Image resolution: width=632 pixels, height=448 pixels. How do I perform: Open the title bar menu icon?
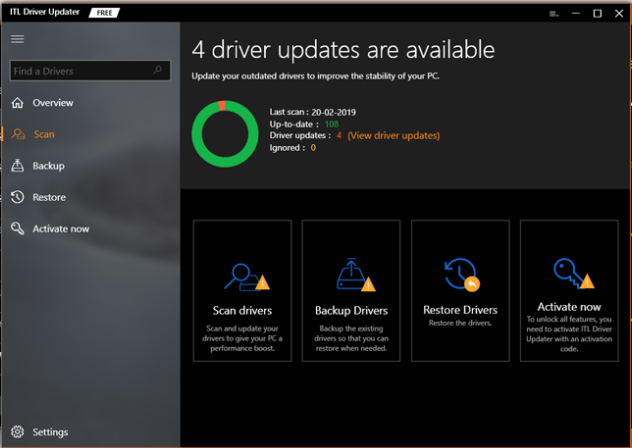point(554,14)
